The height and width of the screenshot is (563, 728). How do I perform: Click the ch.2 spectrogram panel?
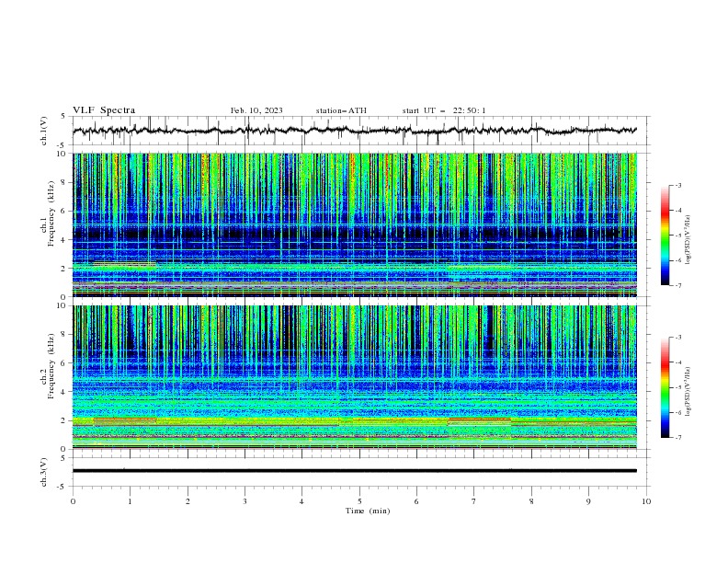coord(355,377)
